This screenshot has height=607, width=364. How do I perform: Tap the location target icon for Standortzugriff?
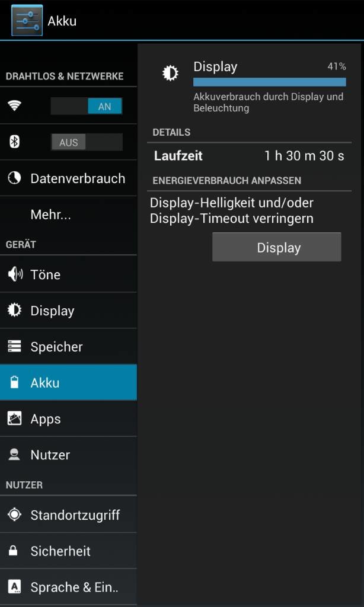pyautogui.click(x=14, y=515)
